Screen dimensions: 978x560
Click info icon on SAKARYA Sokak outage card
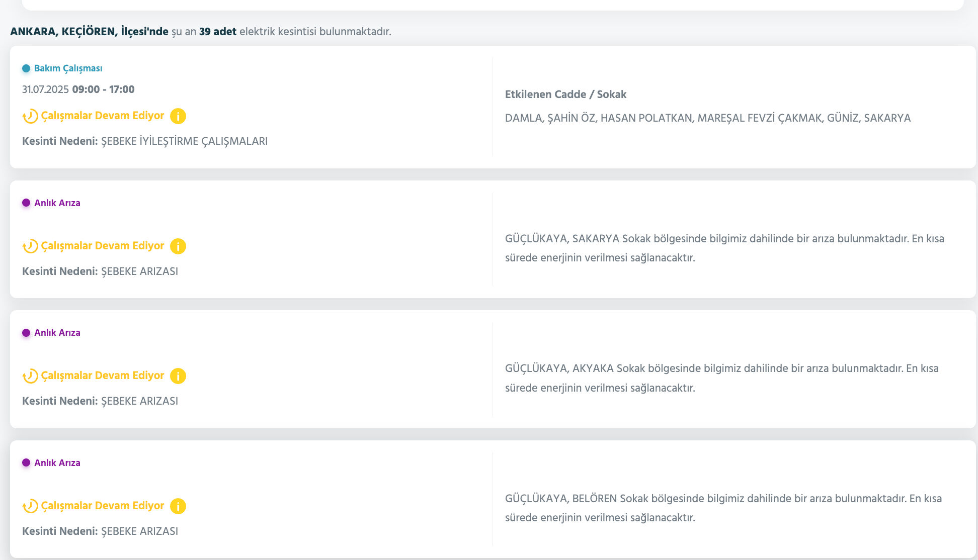pos(178,246)
